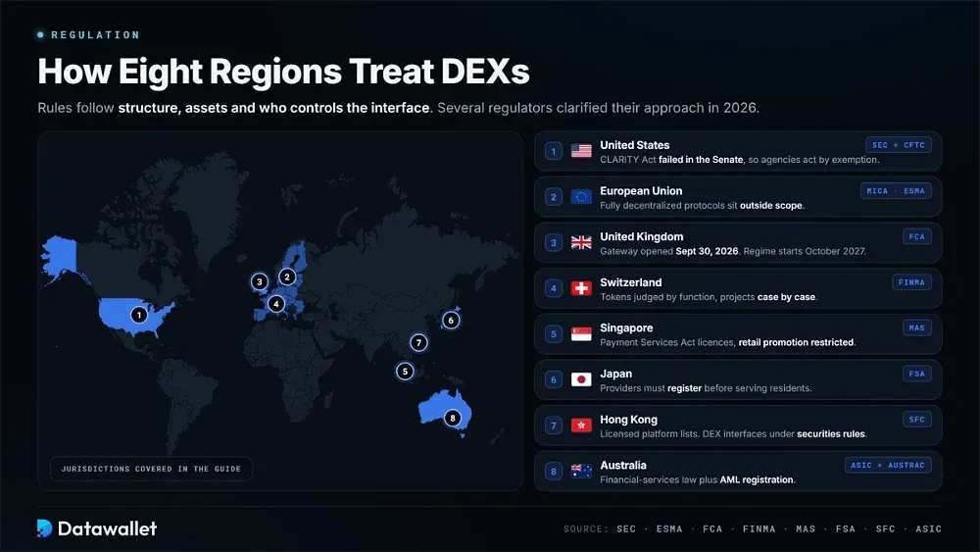Click the Switzerland flag icon
Viewport: 980px width, 552px height.
pyautogui.click(x=581, y=288)
